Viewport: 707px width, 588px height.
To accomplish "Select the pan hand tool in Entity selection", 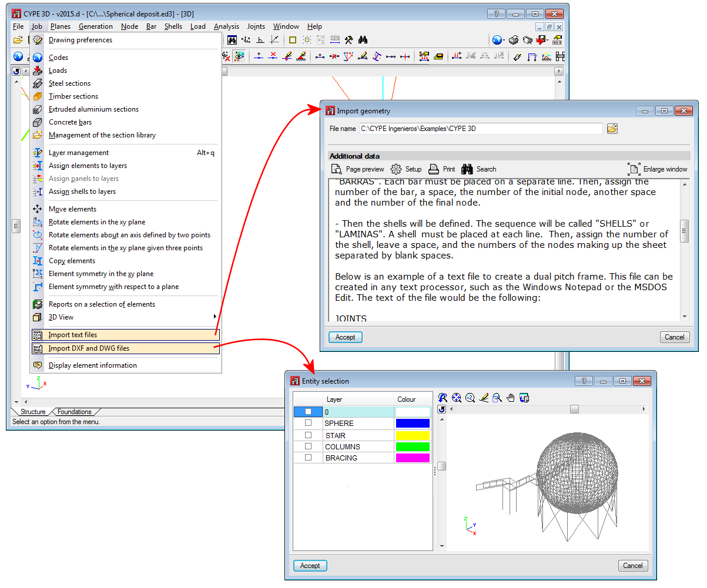I will click(511, 398).
